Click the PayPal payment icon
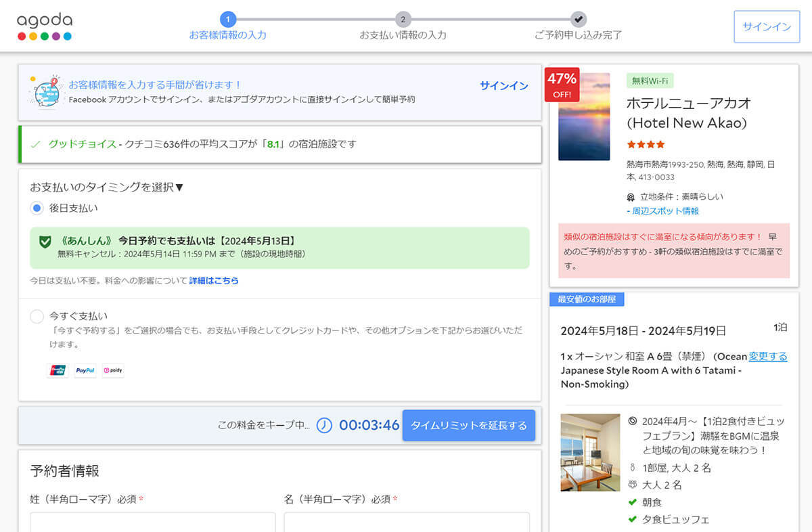Viewport: 812px width, 532px height. (85, 370)
